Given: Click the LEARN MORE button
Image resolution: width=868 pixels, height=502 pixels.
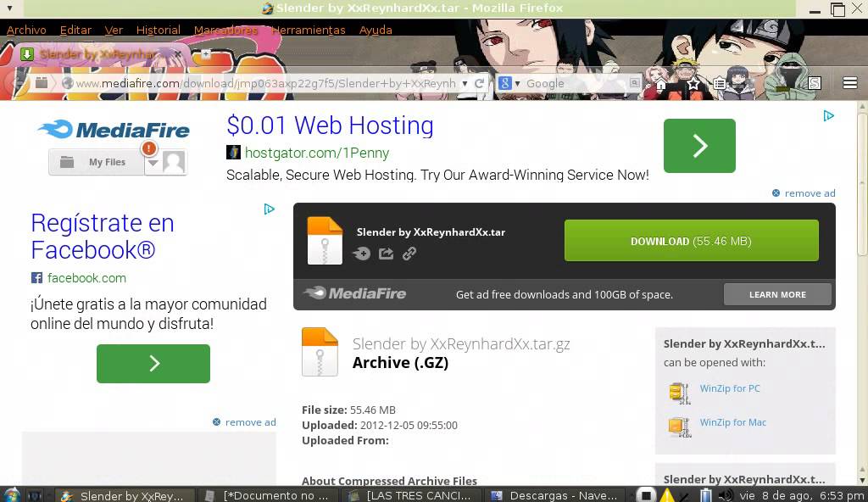Looking at the screenshot, I should [777, 295].
